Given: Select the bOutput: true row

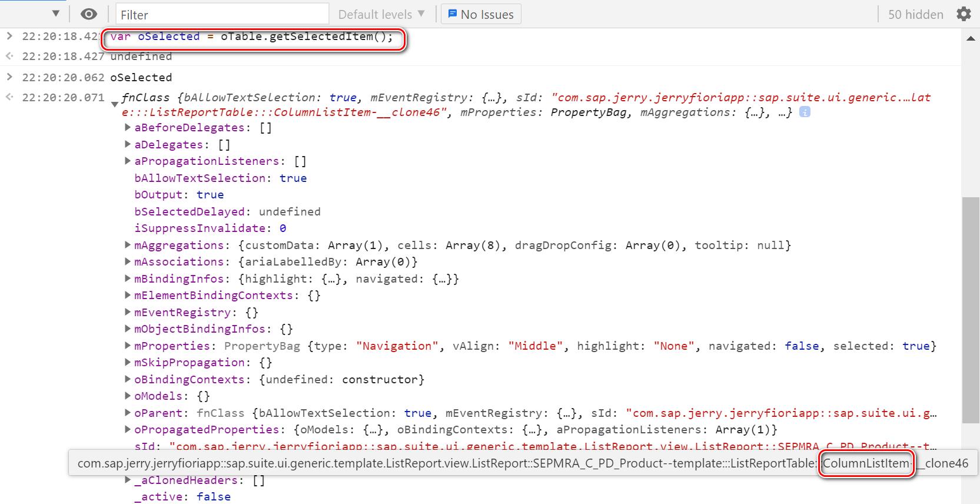Looking at the screenshot, I should pyautogui.click(x=179, y=194).
